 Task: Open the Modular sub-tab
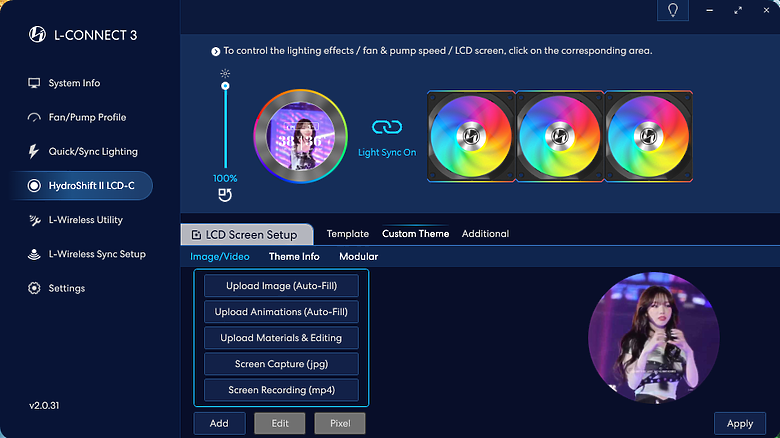359,257
